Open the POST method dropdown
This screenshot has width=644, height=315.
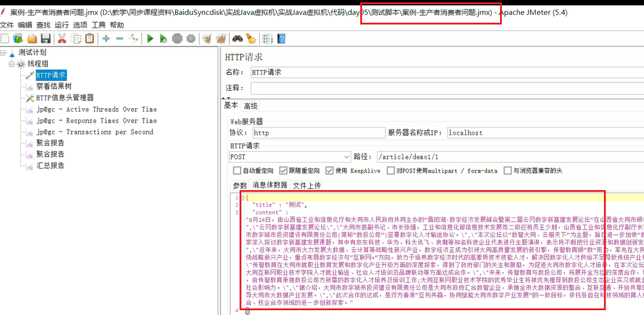click(290, 157)
